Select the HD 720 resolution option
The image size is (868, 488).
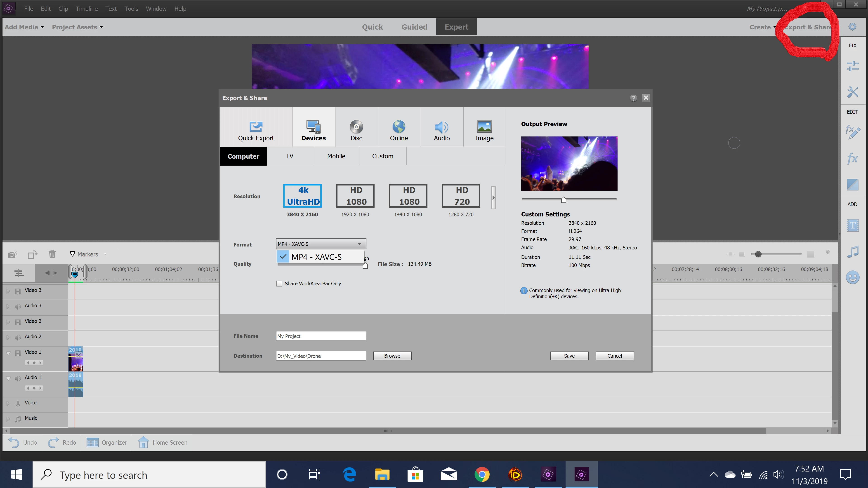(x=461, y=196)
